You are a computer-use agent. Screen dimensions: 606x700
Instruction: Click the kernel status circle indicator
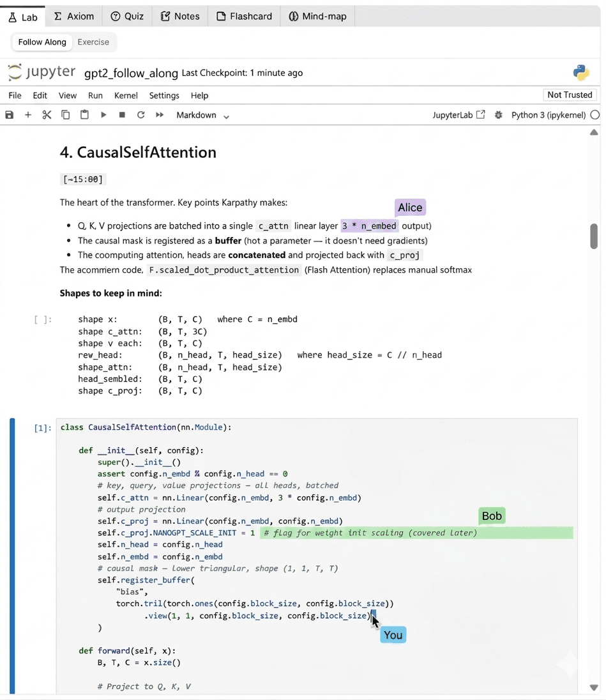pos(595,115)
